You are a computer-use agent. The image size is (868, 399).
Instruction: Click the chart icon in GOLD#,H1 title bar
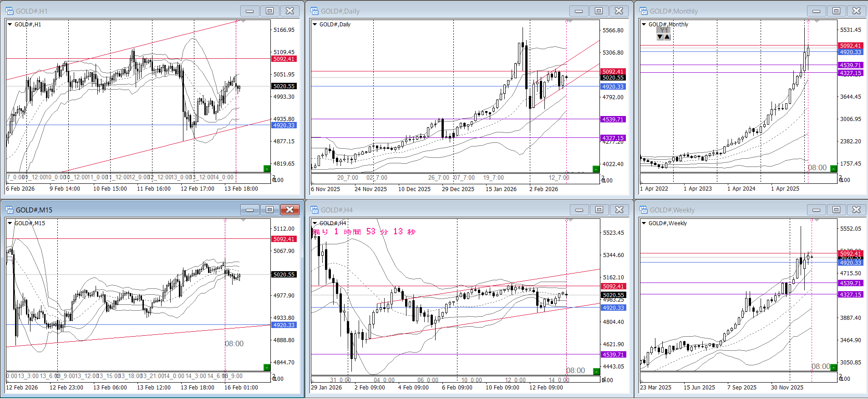10,11
